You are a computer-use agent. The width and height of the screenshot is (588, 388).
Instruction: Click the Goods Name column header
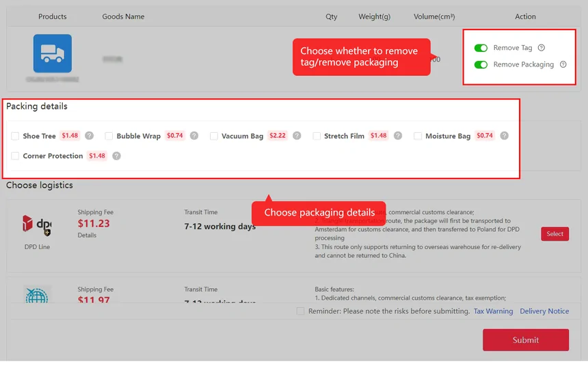click(123, 16)
